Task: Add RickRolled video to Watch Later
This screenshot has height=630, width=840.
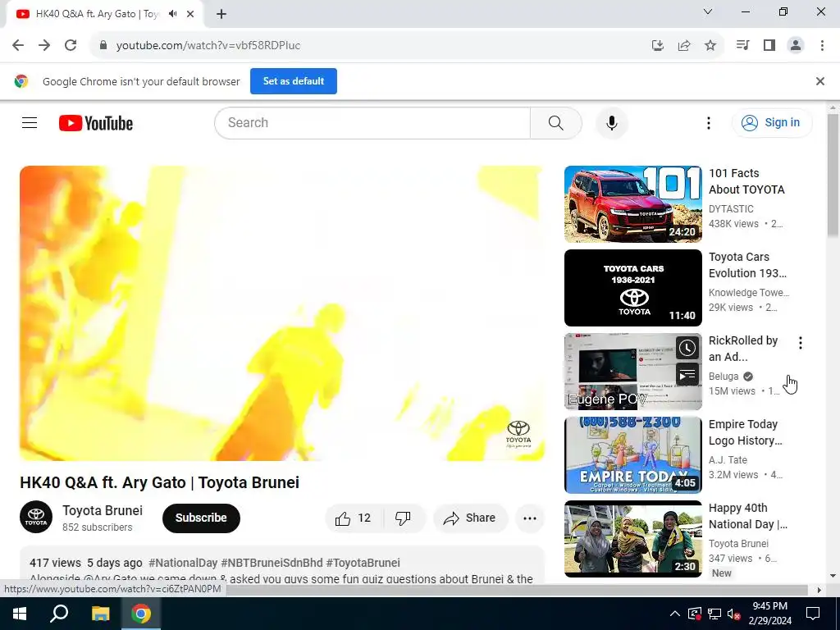Action: click(687, 348)
